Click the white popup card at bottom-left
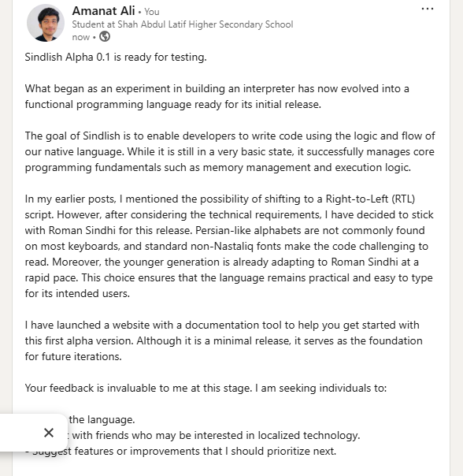The width and height of the screenshot is (463, 476). [x=33, y=433]
